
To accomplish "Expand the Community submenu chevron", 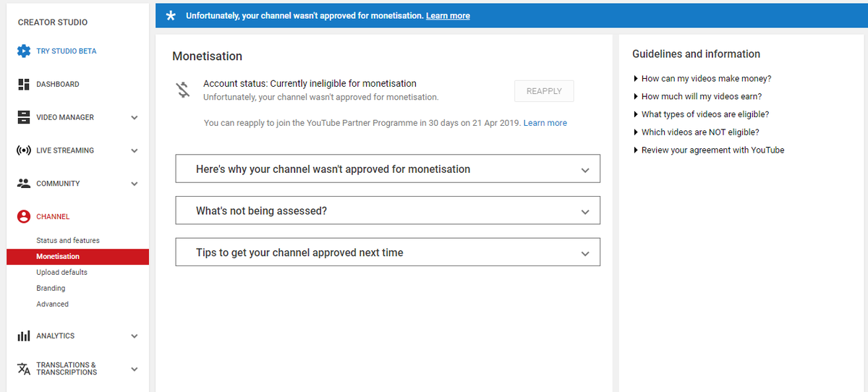I will pyautogui.click(x=135, y=184).
